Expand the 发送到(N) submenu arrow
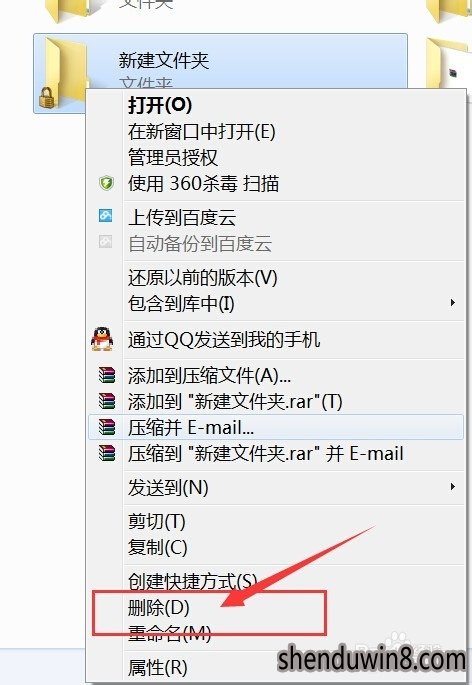The width and height of the screenshot is (472, 685). click(x=453, y=487)
